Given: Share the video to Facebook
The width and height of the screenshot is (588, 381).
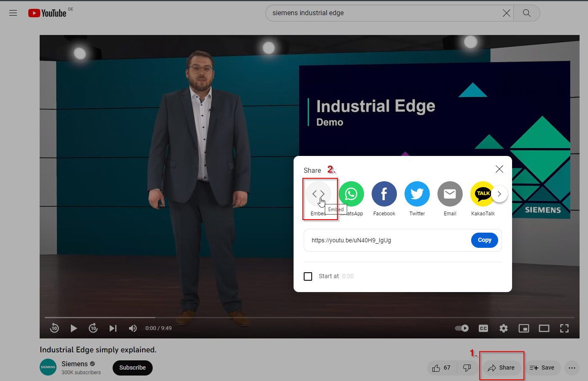Looking at the screenshot, I should (384, 193).
